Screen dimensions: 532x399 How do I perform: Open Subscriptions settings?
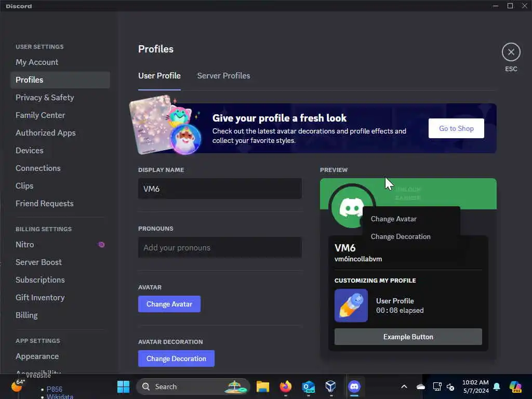click(x=60, y=280)
